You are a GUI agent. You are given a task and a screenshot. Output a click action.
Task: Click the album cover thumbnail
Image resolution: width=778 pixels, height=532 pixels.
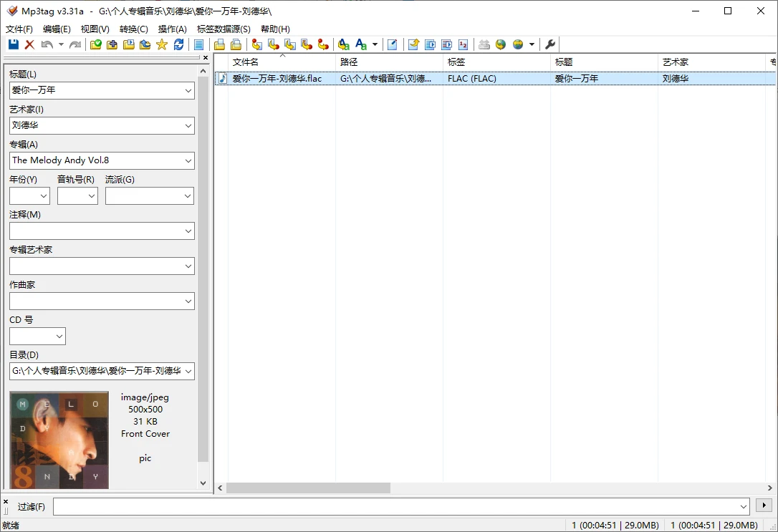click(x=58, y=440)
